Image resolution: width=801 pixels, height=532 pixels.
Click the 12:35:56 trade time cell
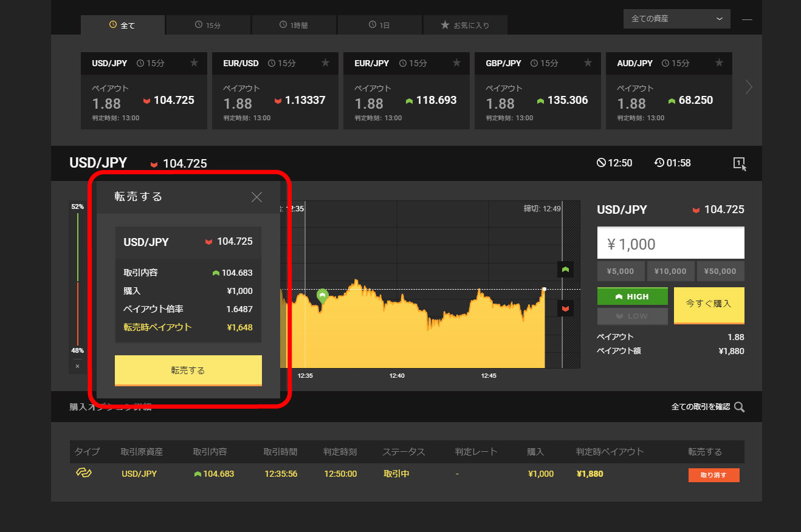point(281,474)
